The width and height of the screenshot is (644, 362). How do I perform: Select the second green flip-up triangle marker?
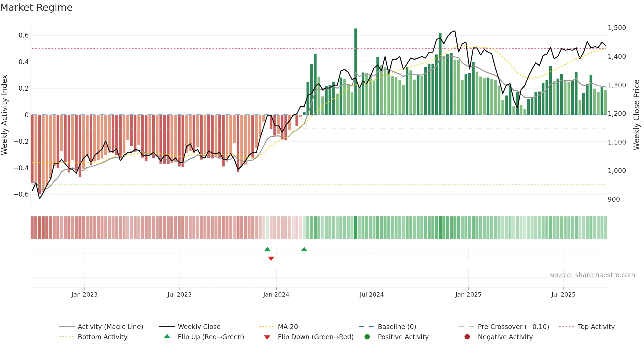coord(304,249)
